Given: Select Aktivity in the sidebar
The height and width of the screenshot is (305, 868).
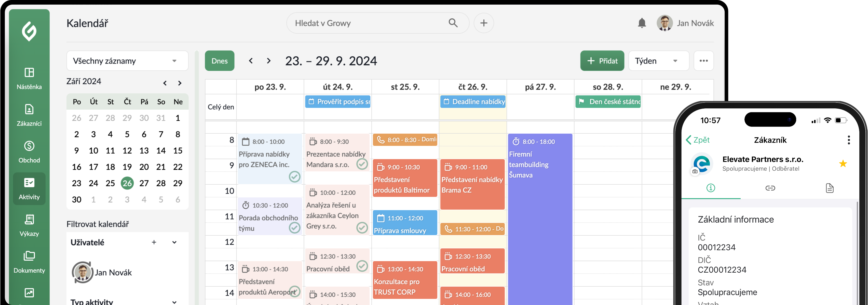Looking at the screenshot, I should point(29,189).
